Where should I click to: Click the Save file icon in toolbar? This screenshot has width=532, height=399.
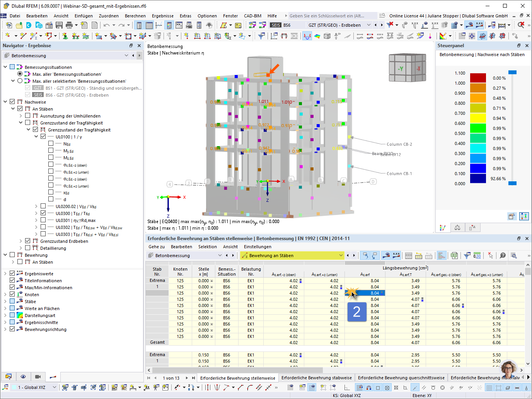tap(59, 25)
